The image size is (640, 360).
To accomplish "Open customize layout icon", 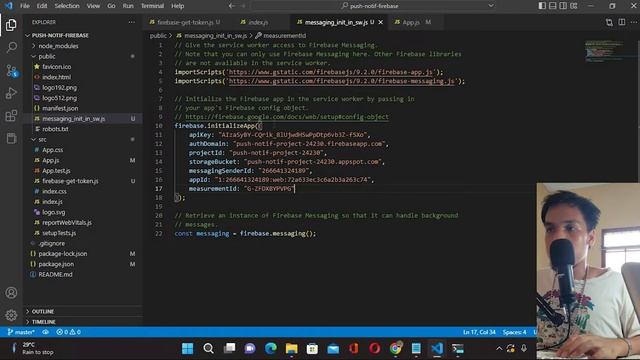I will [x=574, y=6].
